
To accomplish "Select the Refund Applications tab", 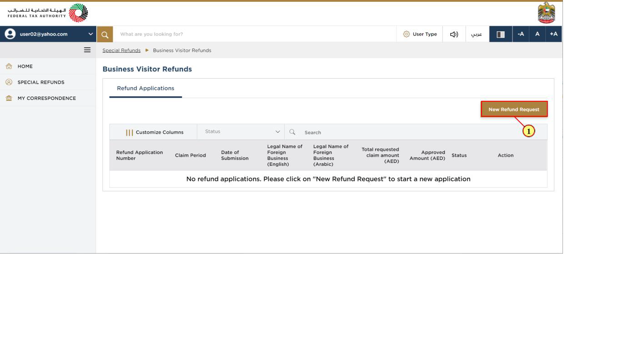I will 146,88.
